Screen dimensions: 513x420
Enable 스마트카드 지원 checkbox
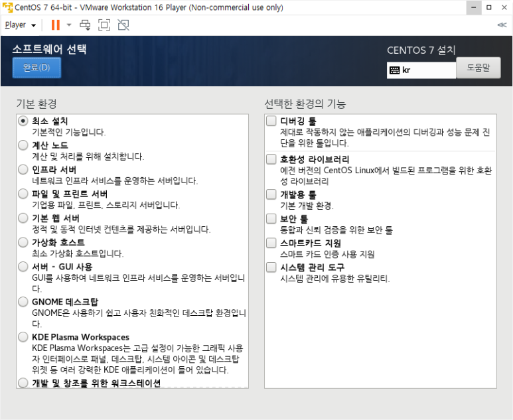pyautogui.click(x=271, y=243)
